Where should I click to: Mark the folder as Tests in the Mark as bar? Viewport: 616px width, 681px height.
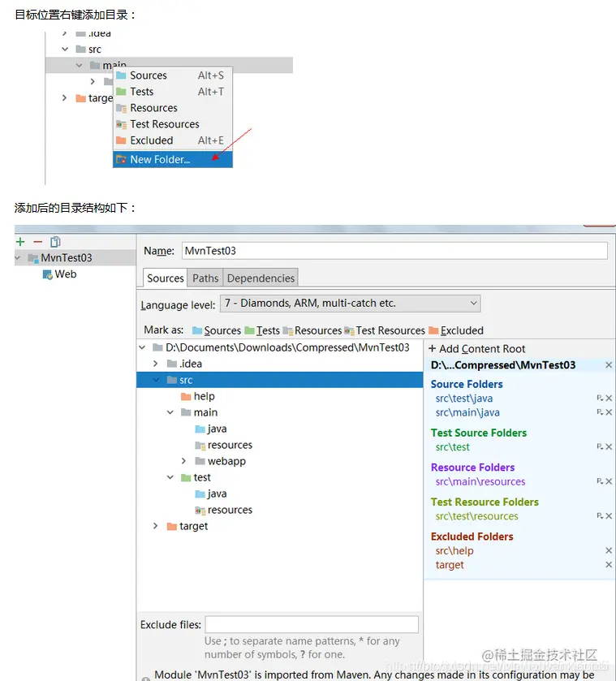pyautogui.click(x=262, y=330)
